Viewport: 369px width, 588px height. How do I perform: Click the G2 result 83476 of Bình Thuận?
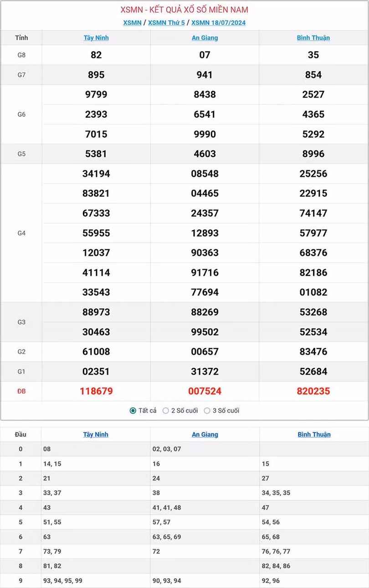313,351
